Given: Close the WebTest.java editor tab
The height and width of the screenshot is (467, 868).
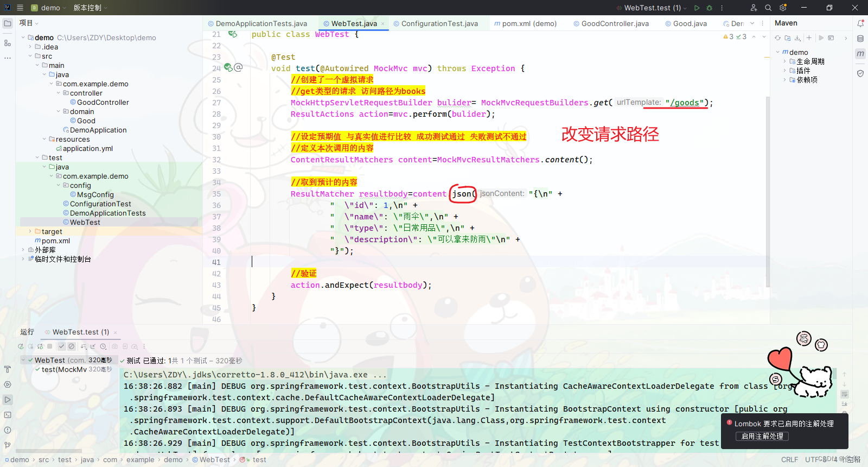Looking at the screenshot, I should point(382,24).
